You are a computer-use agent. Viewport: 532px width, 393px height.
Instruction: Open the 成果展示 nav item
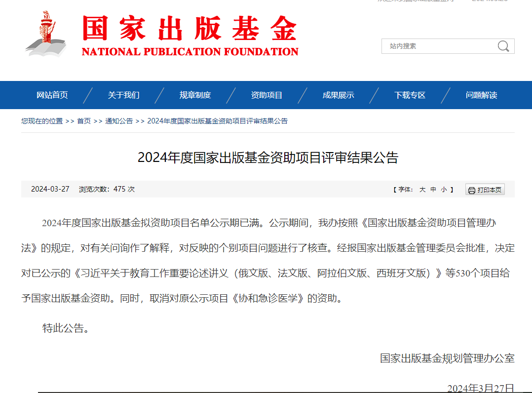point(338,95)
